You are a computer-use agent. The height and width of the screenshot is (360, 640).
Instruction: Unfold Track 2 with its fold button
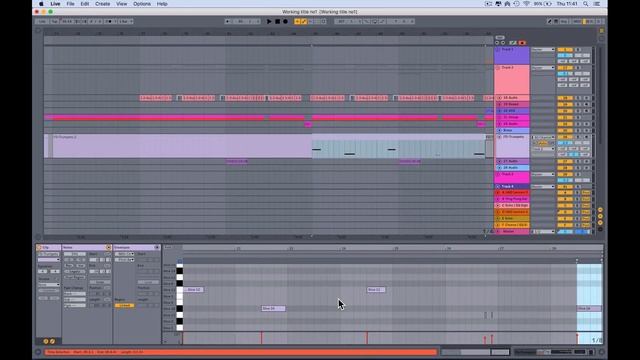[498, 68]
